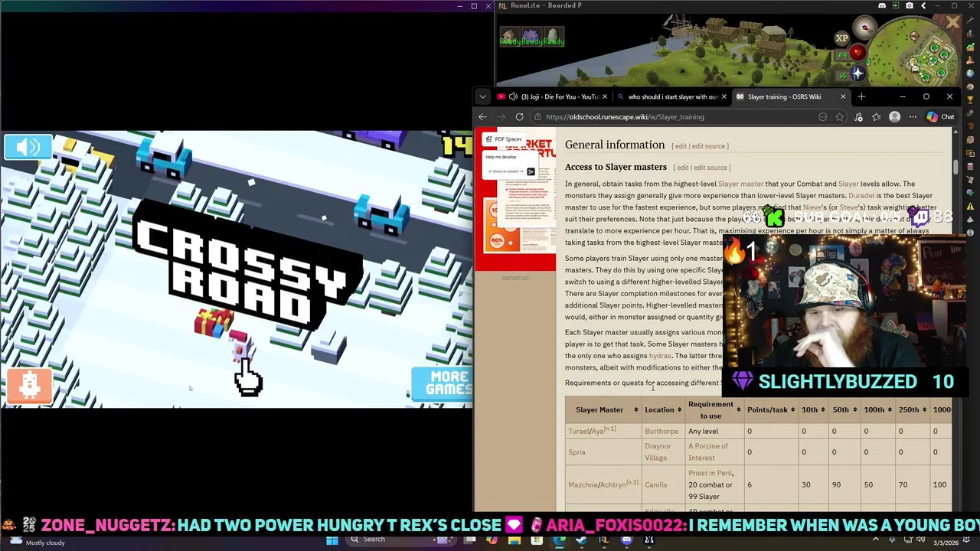Open PDF Spaces button in ad panel
The width and height of the screenshot is (980, 551).
tap(504, 139)
